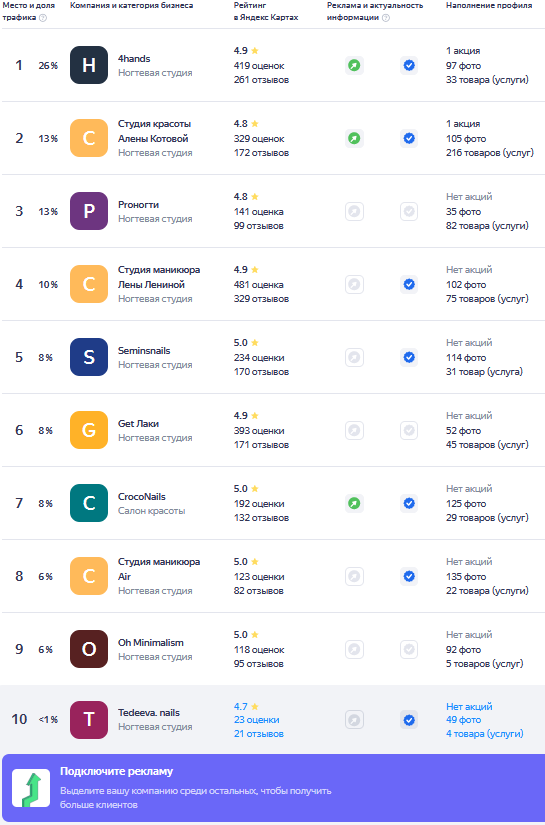Click the greyed advertising icon for Pronогти

click(355, 212)
